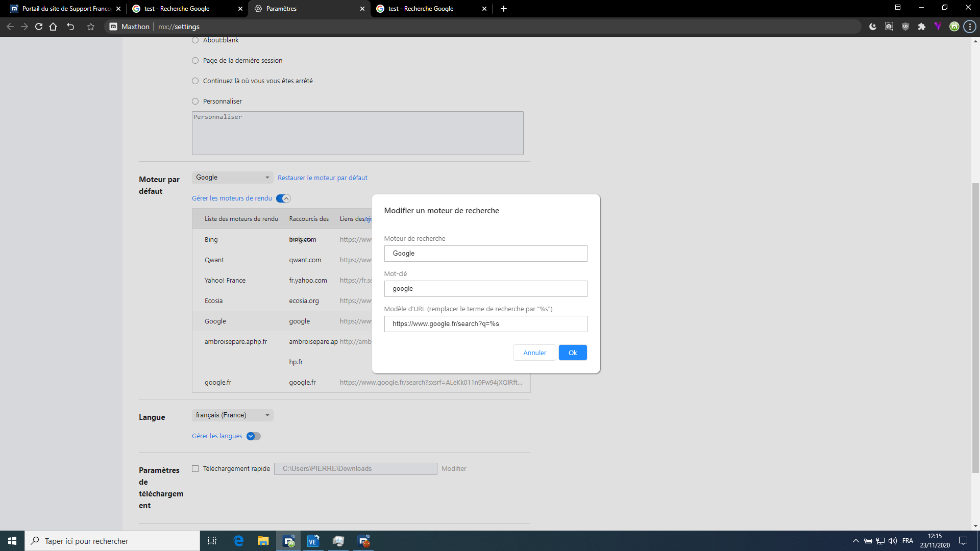Launch Microsoft Edge from the taskbar
980x551 pixels.
[x=238, y=541]
